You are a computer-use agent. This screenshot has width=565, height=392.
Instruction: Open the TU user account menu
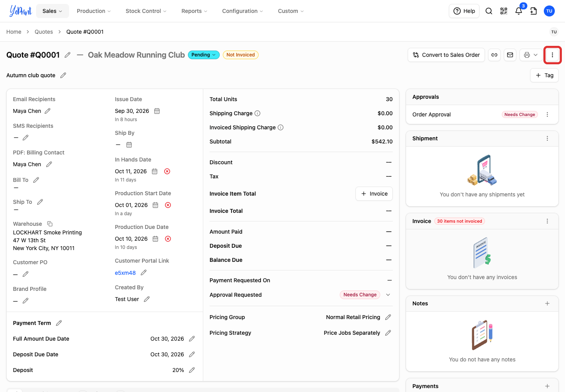549,11
